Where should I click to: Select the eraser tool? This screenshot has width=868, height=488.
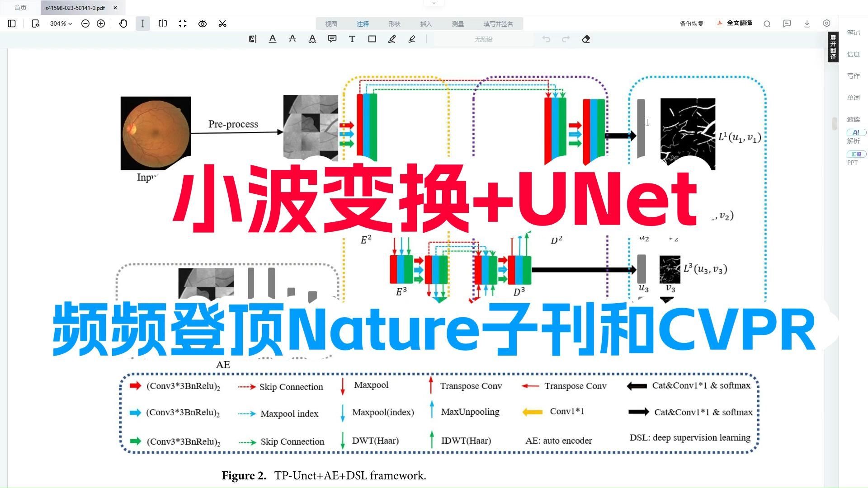[586, 39]
